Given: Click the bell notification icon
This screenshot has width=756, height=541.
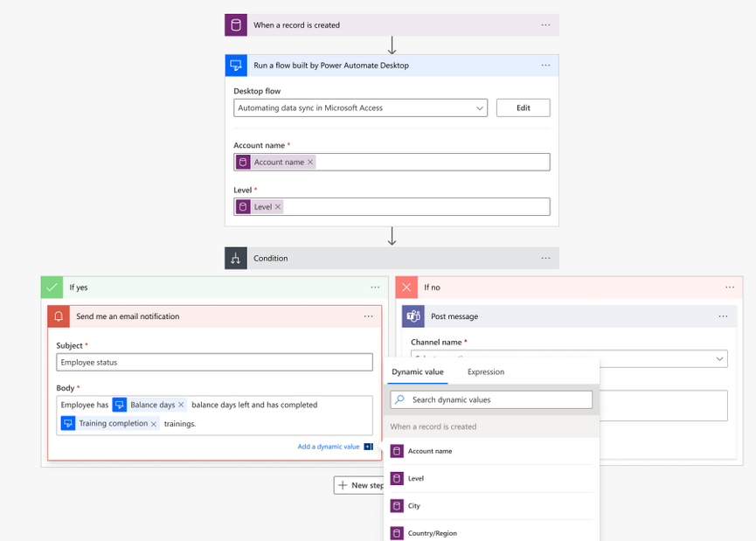Looking at the screenshot, I should [x=59, y=316].
